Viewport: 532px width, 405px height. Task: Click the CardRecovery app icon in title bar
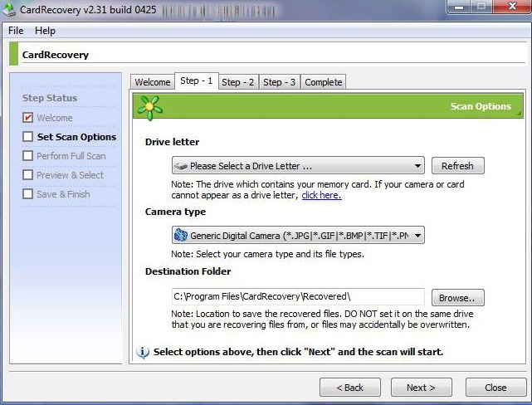9,9
